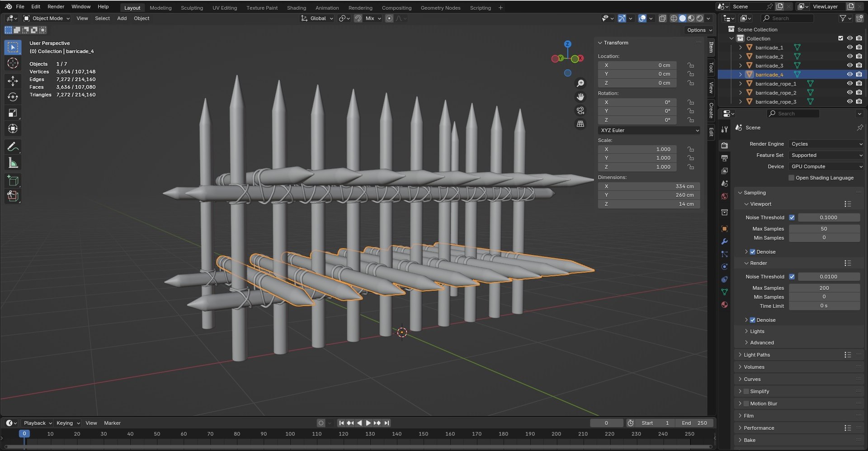This screenshot has width=868, height=451.
Task: Open the Render menu
Action: [56, 7]
